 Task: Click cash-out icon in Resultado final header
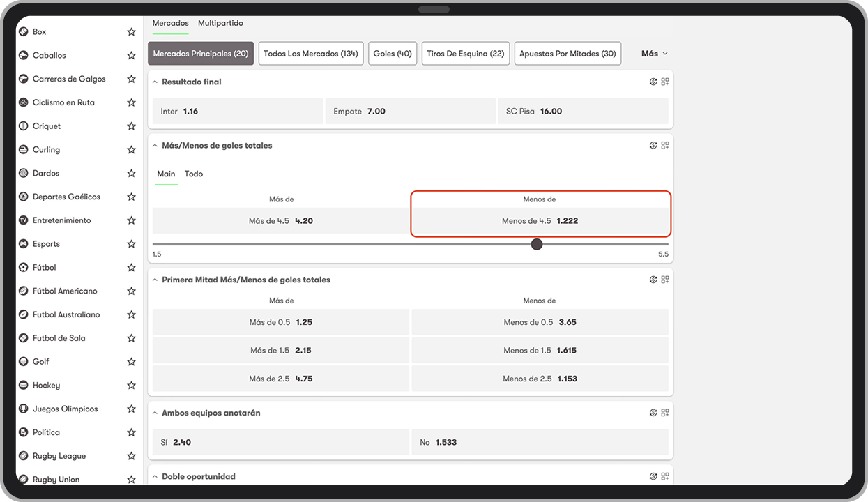[x=653, y=82]
